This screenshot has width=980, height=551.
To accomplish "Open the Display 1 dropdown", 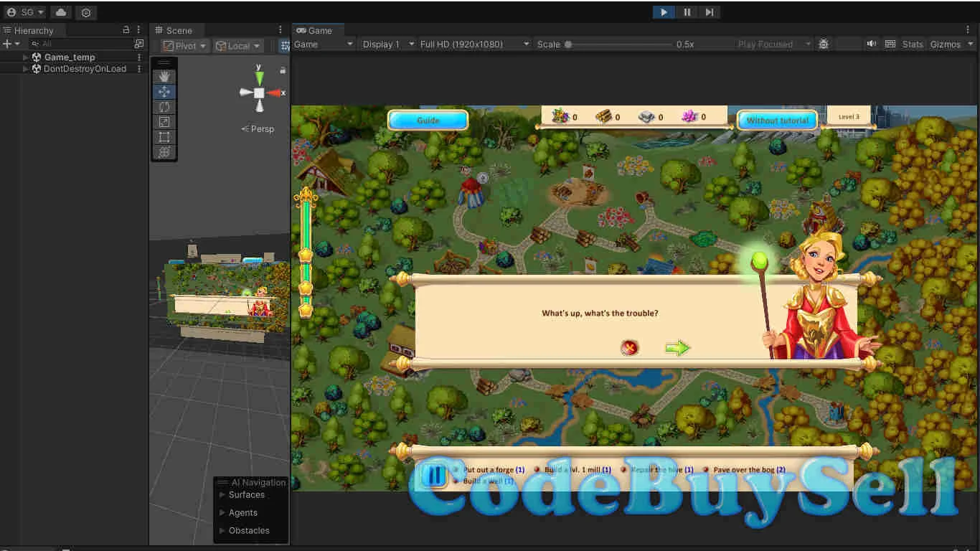I will [388, 44].
